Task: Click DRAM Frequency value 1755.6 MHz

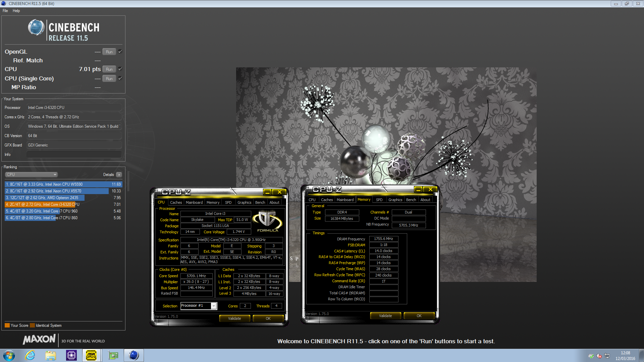Action: 383,239
